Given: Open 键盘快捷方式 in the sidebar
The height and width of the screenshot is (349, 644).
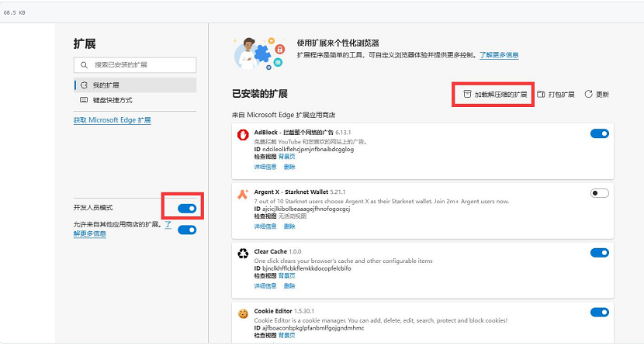Looking at the screenshot, I should pyautogui.click(x=113, y=100).
